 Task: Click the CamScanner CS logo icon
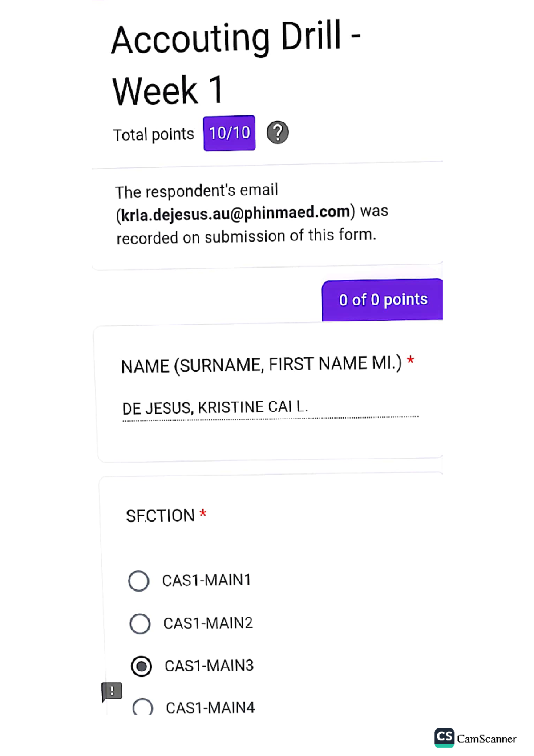(444, 737)
